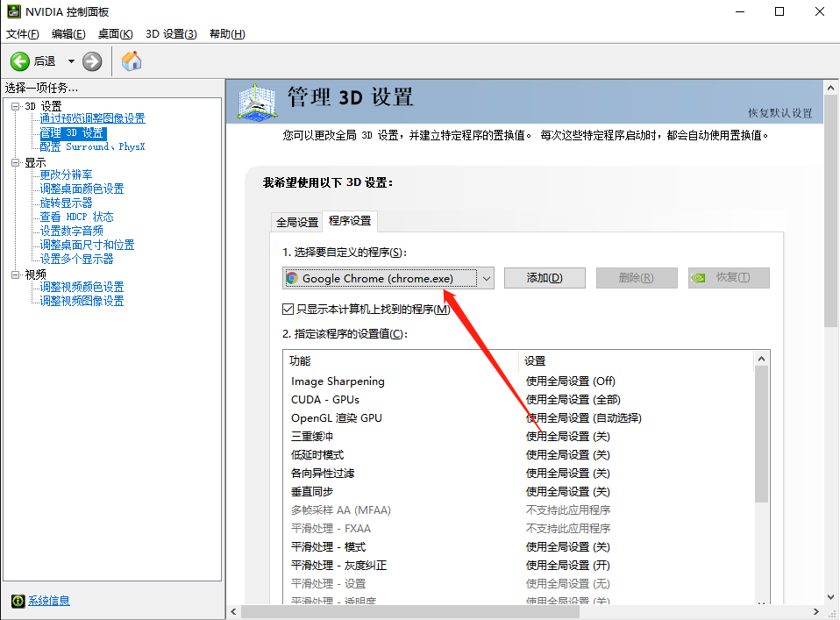The width and height of the screenshot is (840, 620).
Task: Click the 3D graphic icon beside 管理 3D 设置 header
Action: (x=256, y=103)
